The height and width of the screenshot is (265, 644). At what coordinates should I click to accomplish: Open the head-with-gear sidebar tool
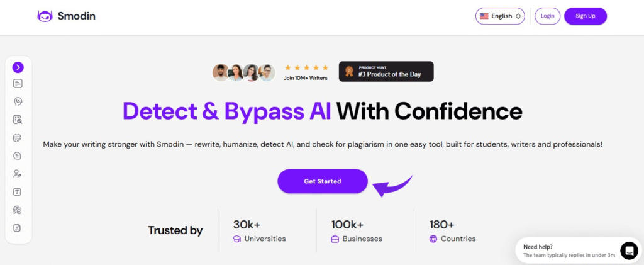pyautogui.click(x=18, y=101)
